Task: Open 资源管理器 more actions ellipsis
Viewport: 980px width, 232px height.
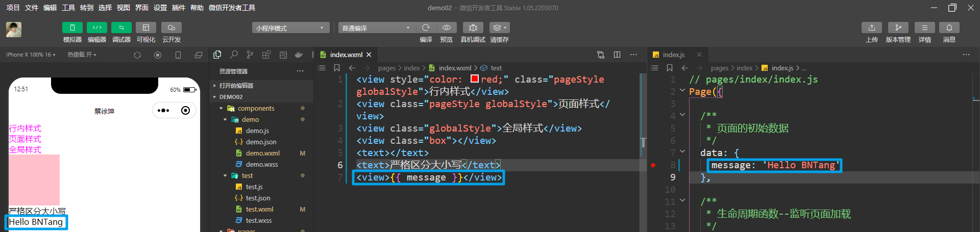Action: pyautogui.click(x=300, y=71)
